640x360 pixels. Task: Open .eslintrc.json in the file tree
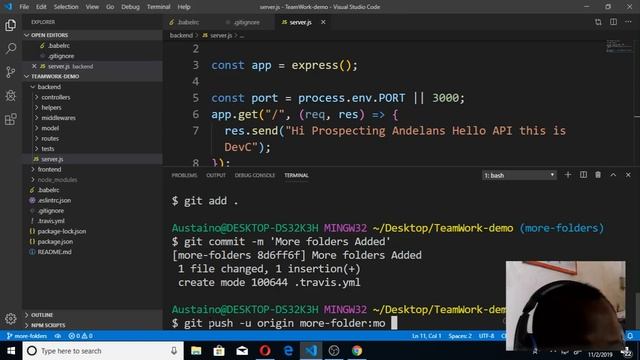point(93,200)
